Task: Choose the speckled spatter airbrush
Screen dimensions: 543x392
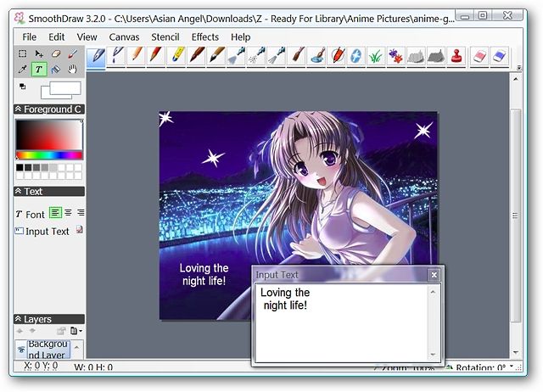Action: click(x=256, y=57)
